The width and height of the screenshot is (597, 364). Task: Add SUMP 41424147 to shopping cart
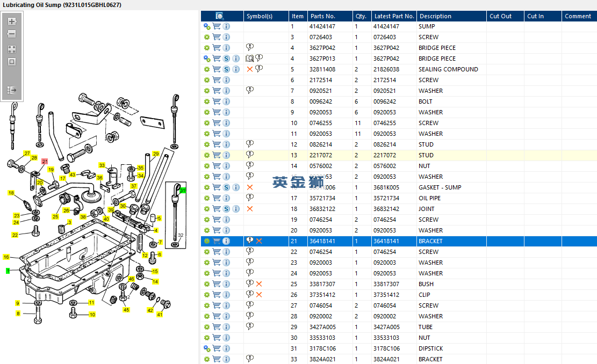point(217,26)
